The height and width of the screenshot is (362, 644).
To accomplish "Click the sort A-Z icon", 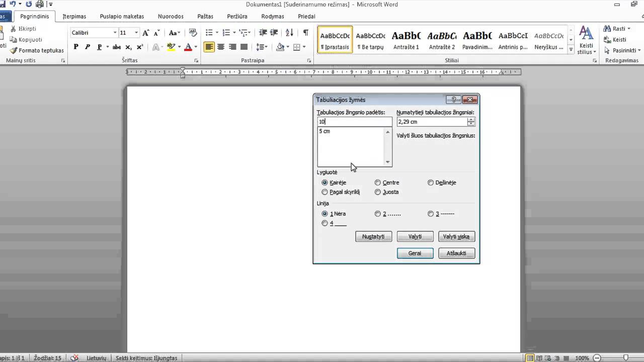I will 289,33.
